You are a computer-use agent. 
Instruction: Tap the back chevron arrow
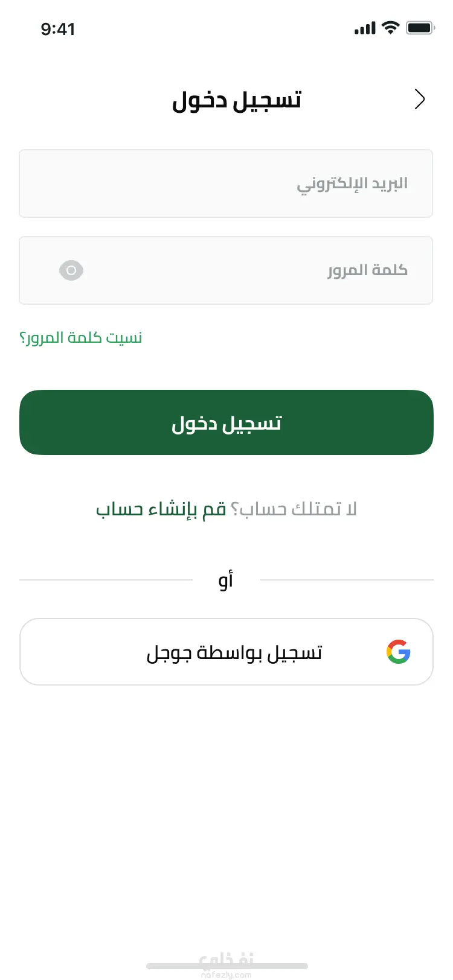click(x=420, y=99)
